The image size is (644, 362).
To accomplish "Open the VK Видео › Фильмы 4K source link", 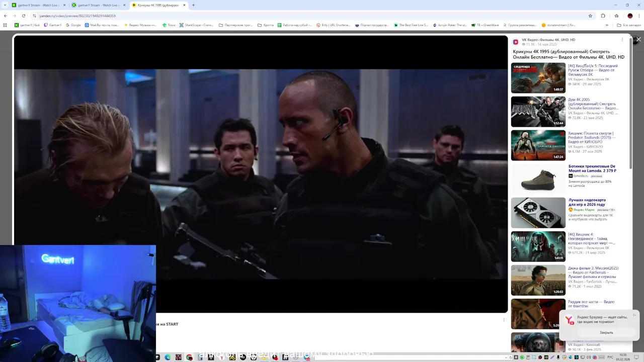I will coord(548,40).
